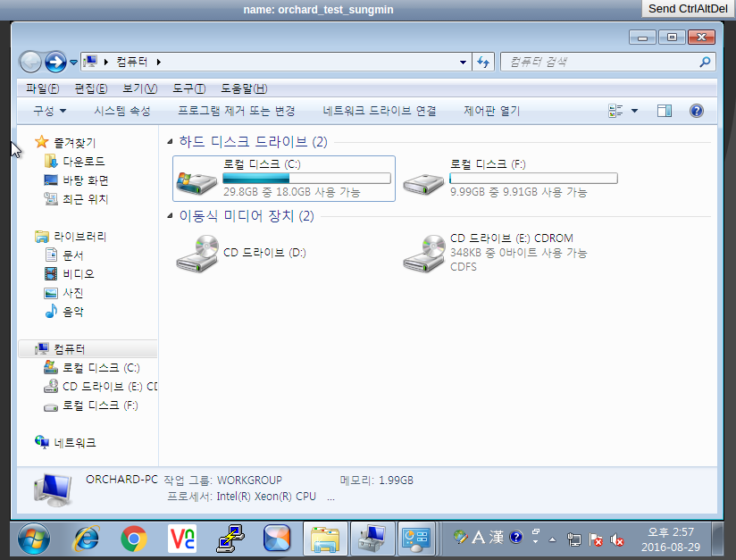736x560 pixels.
Task: Click the muted volume tray icon
Action: click(616, 539)
